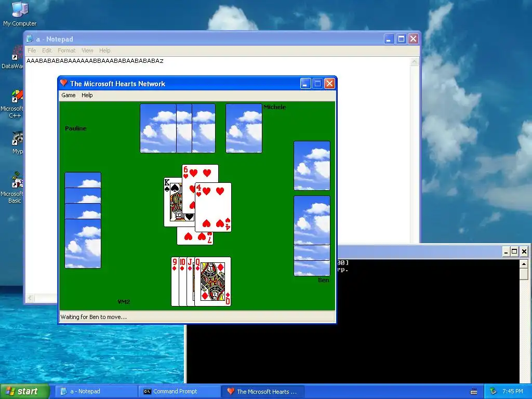532x399 pixels.
Task: Play the 9 of diamonds card
Action: 175,282
